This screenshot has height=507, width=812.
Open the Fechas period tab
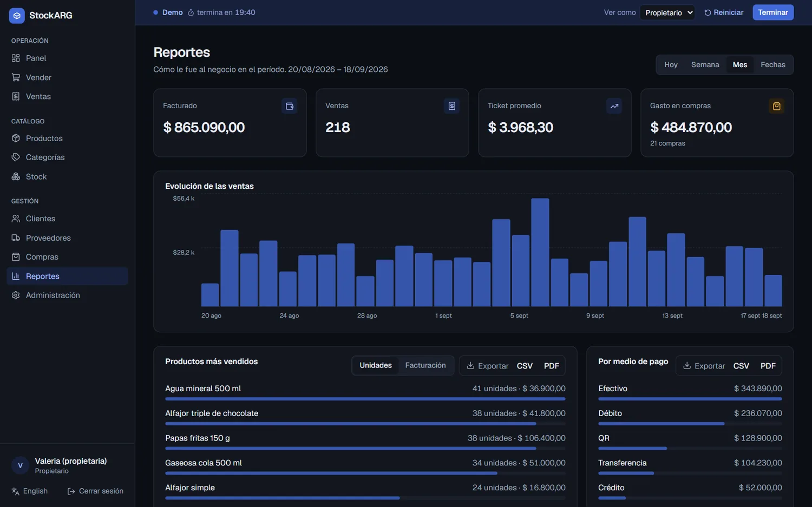(x=772, y=64)
